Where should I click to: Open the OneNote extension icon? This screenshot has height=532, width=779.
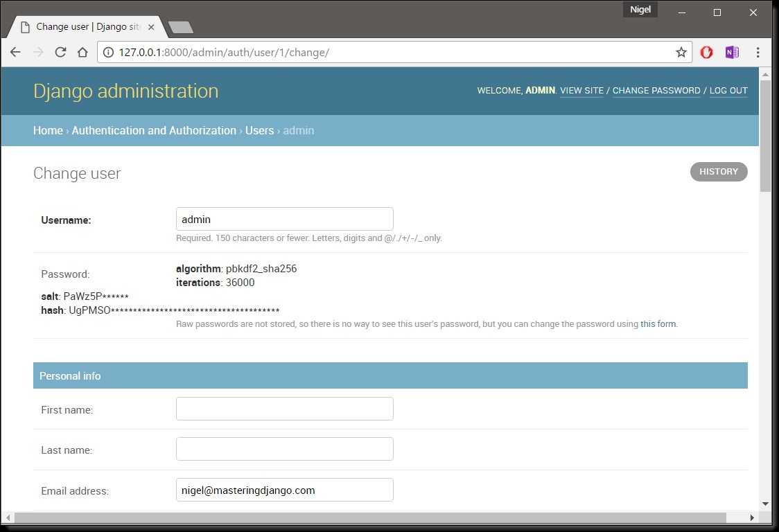(733, 52)
